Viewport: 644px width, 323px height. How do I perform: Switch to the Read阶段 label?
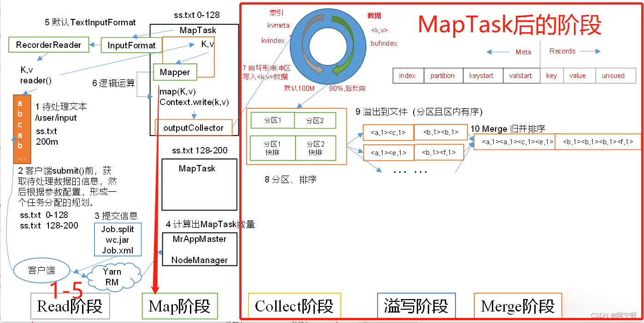coord(70,306)
